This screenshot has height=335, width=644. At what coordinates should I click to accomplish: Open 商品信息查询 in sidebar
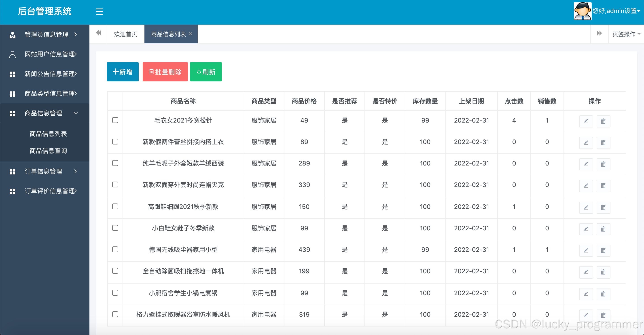tap(48, 151)
